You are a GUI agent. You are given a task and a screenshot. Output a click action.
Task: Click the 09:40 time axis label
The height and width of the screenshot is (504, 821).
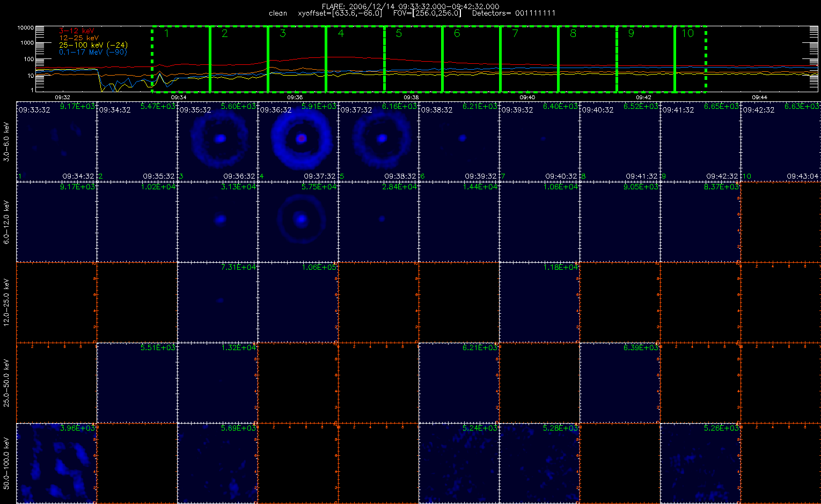point(527,97)
